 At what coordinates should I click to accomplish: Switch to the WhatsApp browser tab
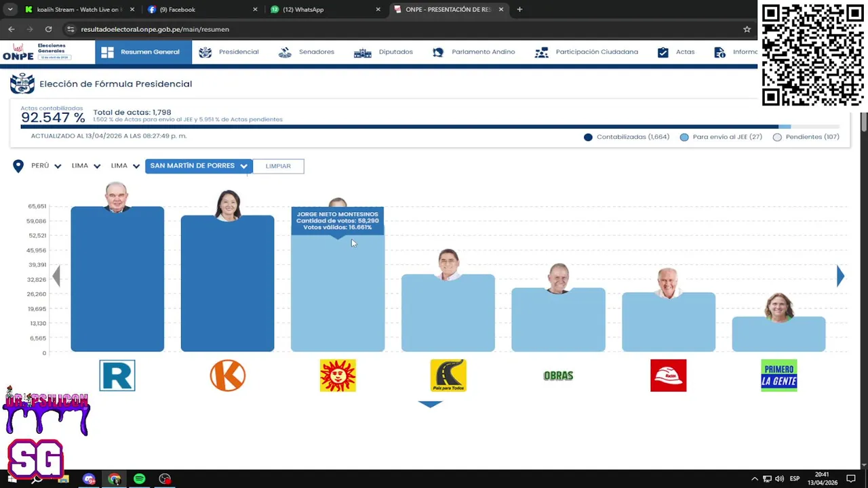[x=325, y=9]
